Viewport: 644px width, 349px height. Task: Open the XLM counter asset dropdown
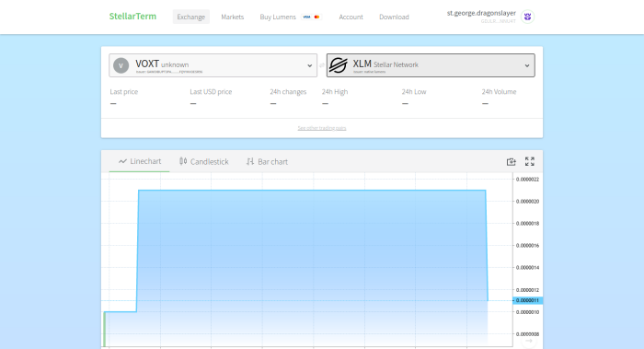pyautogui.click(x=431, y=65)
